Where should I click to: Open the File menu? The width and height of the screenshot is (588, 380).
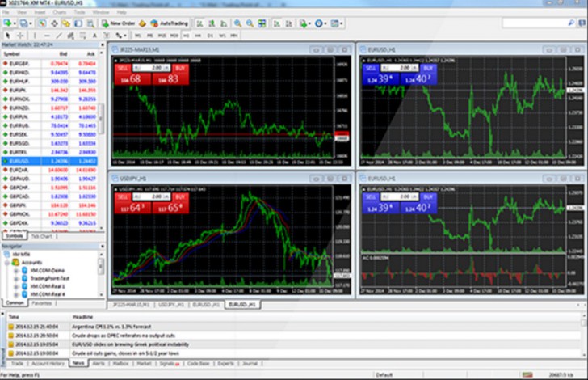(6, 12)
